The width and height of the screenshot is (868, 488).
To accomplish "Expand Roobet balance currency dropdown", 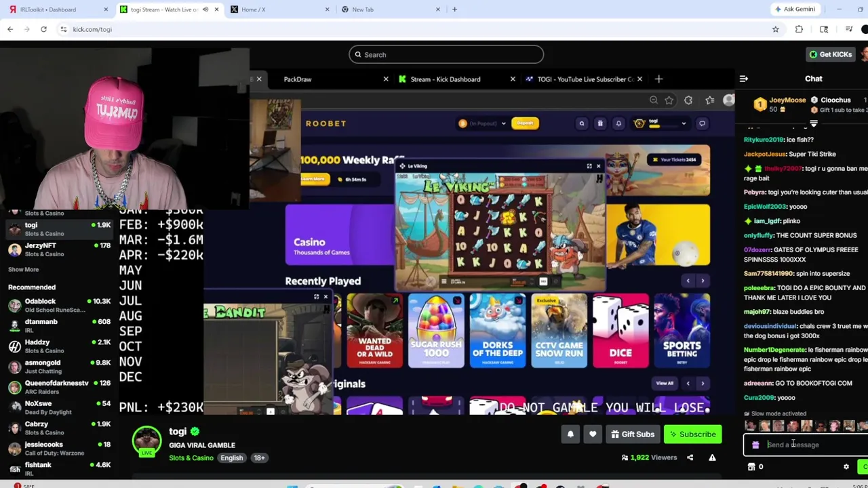I will 503,123.
